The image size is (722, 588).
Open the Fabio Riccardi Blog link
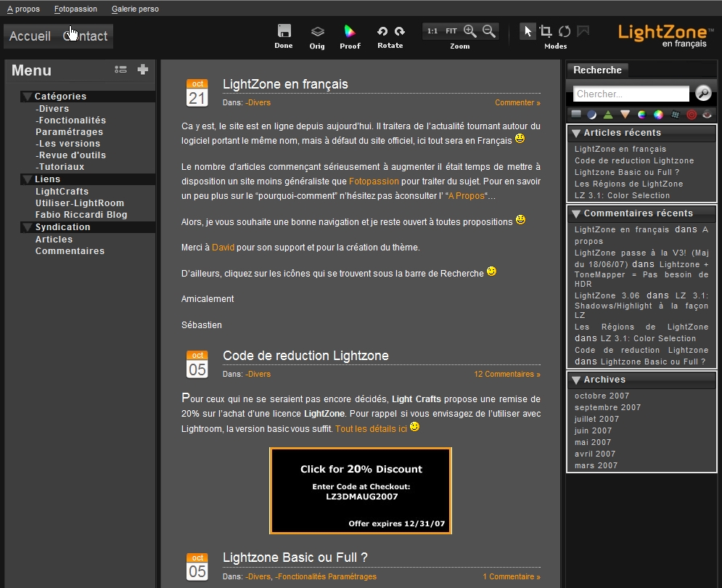[x=81, y=215]
